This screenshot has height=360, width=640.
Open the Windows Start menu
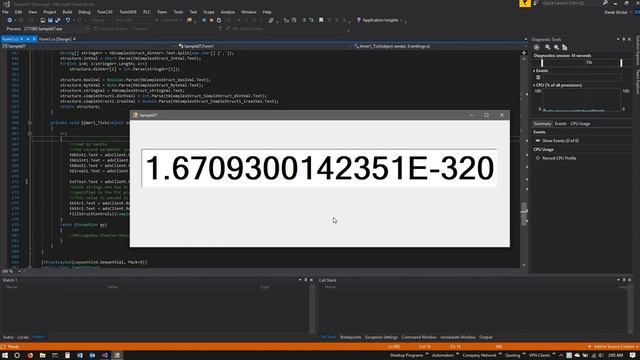click(5, 356)
